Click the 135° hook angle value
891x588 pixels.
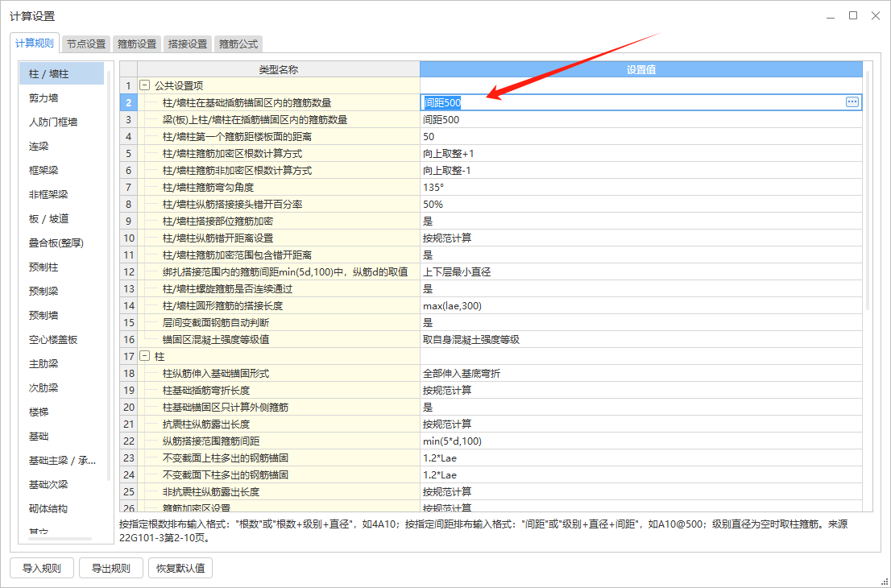click(641, 187)
